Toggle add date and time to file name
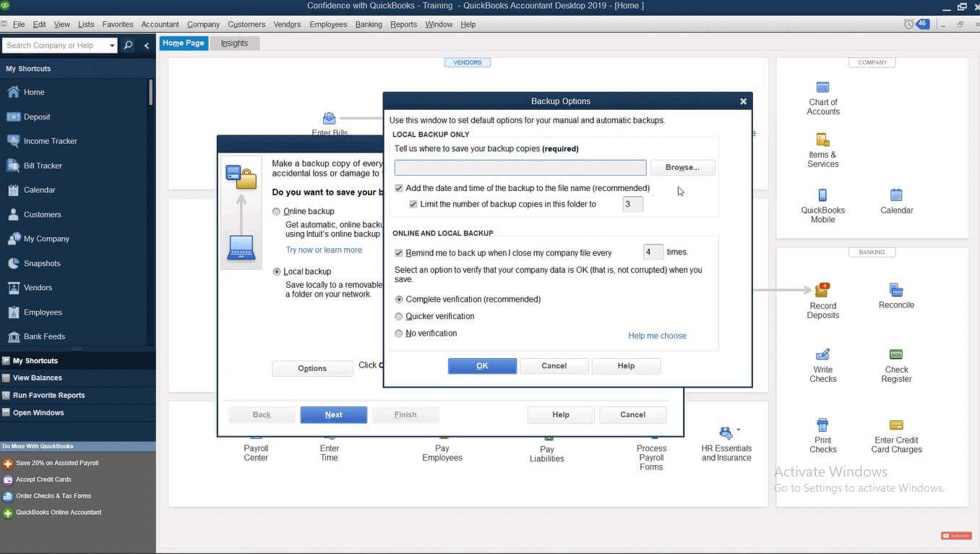The image size is (980, 554). [x=399, y=188]
